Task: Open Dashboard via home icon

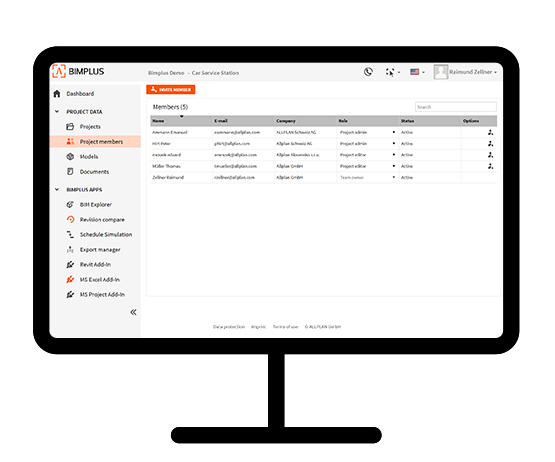Action: 57,94
